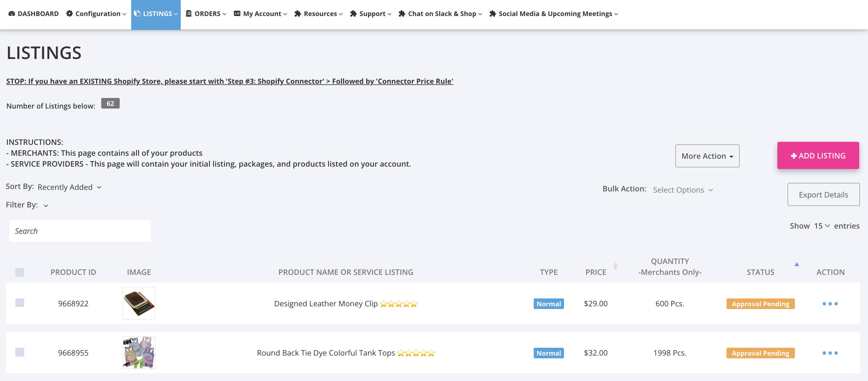Click the $32.00 price cell
Viewport: 868px width, 381px height.
coord(595,353)
